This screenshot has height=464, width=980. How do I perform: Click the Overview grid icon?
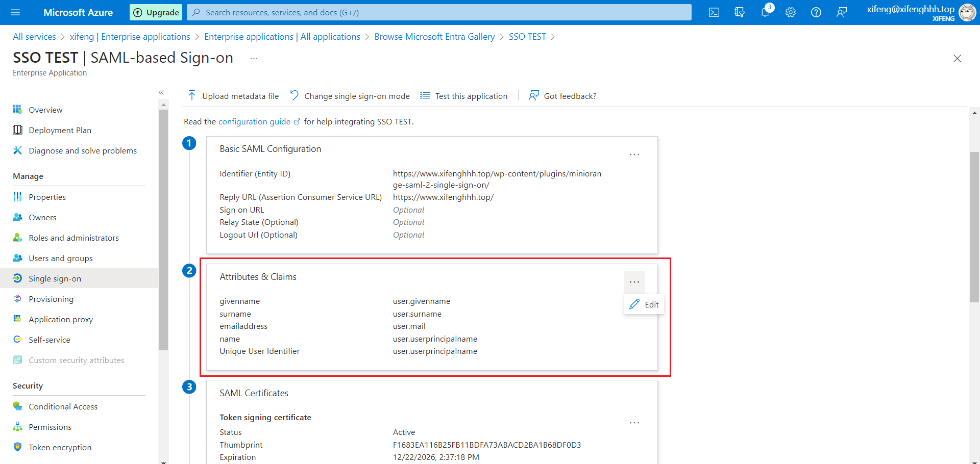coord(17,109)
